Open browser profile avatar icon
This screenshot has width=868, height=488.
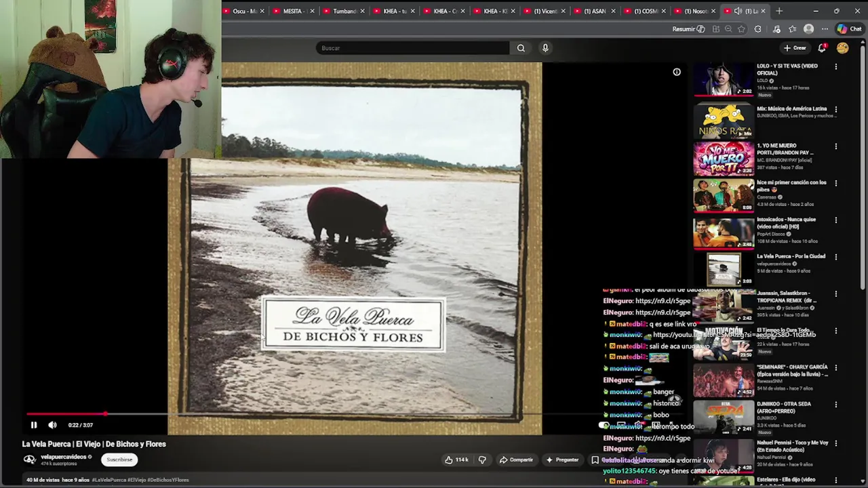pos(808,29)
